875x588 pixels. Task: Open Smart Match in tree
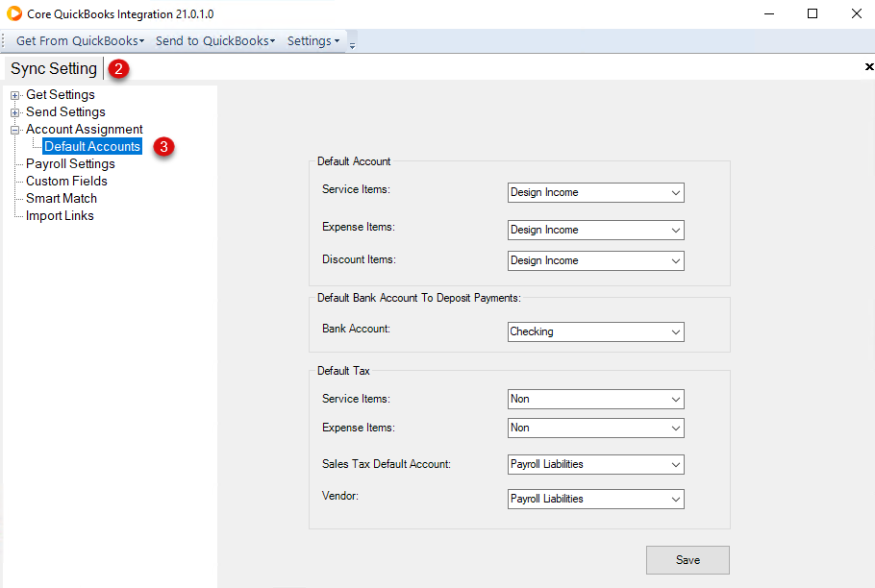pyautogui.click(x=62, y=199)
